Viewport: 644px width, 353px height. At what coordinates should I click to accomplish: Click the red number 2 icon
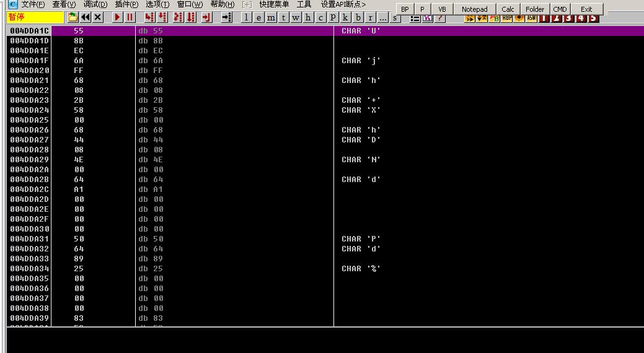556,19
